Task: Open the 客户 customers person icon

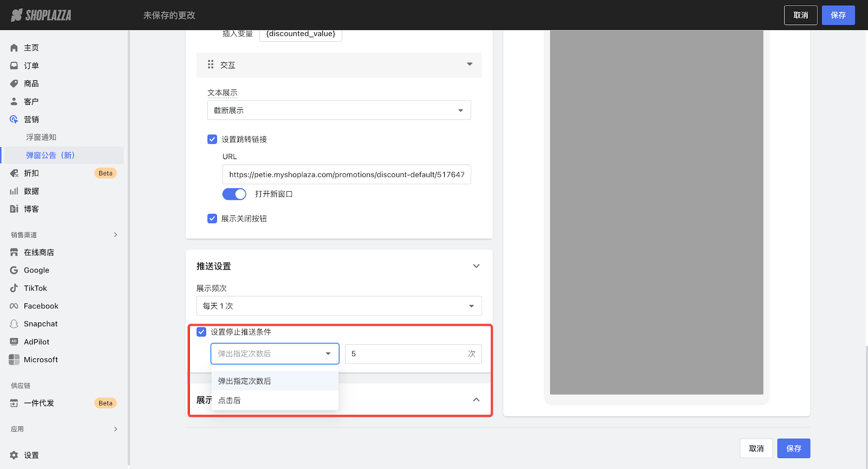Action: tap(14, 102)
